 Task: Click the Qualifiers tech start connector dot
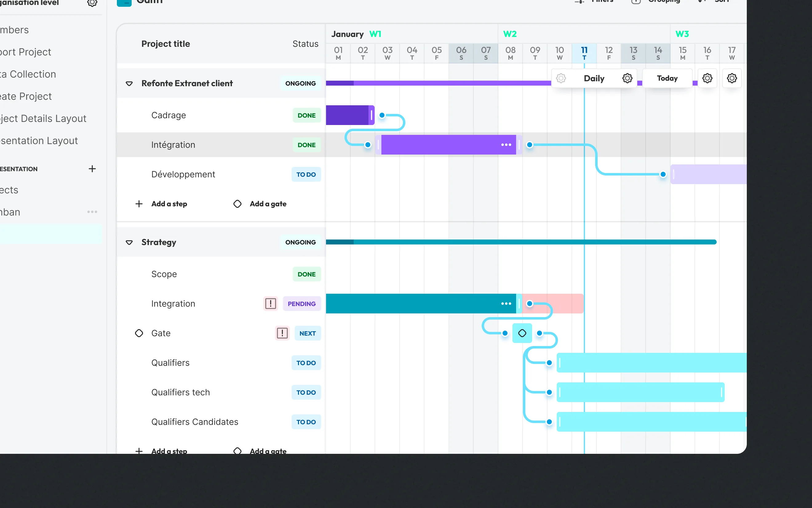[549, 393]
